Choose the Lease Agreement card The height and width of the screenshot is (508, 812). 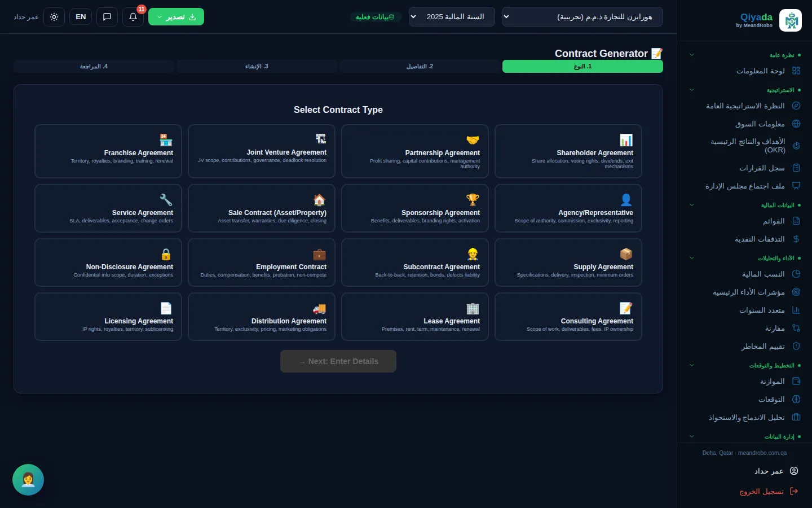[415, 317]
